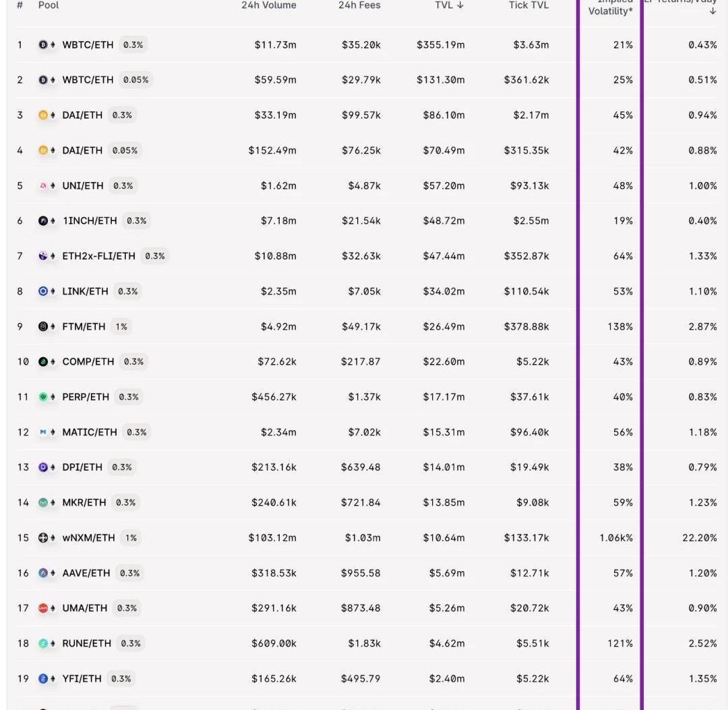
Task: Click the UNI/ETH pool token icon
Action: pos(44,185)
